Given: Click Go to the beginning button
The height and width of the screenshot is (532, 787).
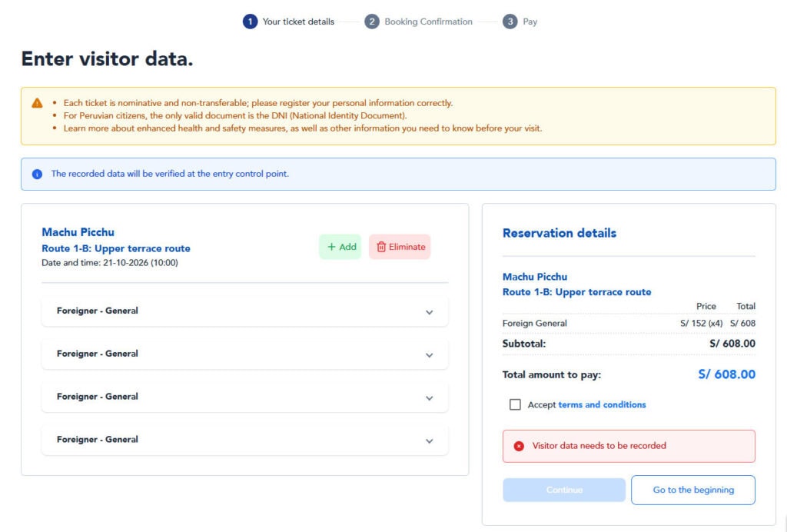Looking at the screenshot, I should (x=693, y=490).
